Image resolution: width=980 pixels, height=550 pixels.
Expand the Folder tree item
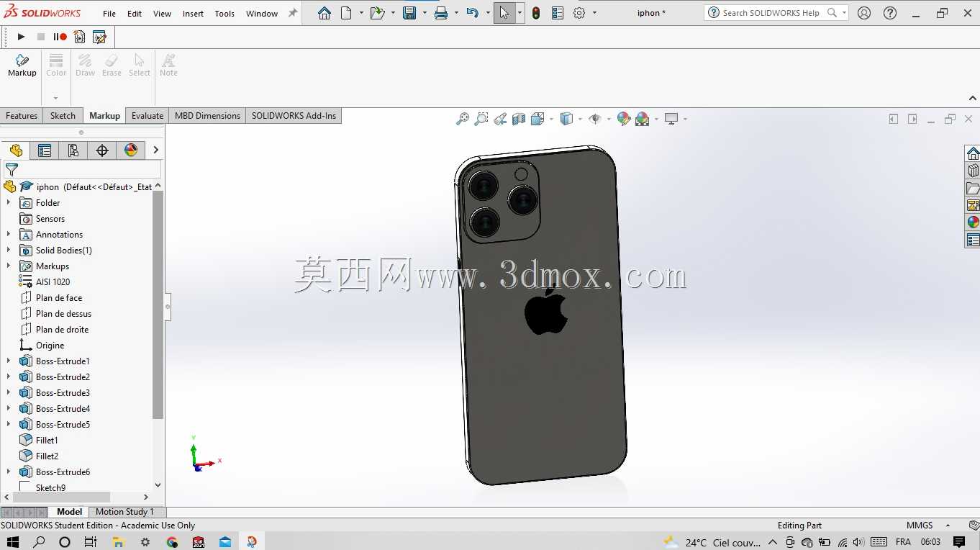click(x=9, y=203)
